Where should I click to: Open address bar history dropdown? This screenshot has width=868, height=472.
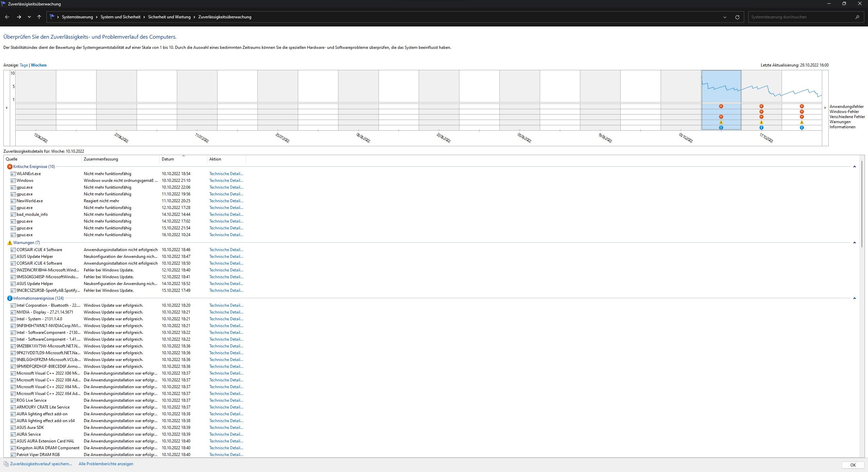[x=725, y=17]
